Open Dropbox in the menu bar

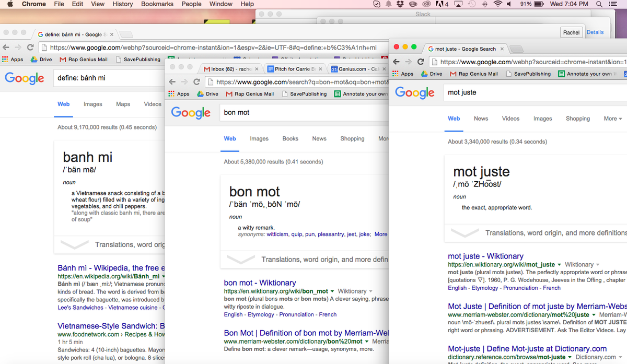(x=401, y=4)
